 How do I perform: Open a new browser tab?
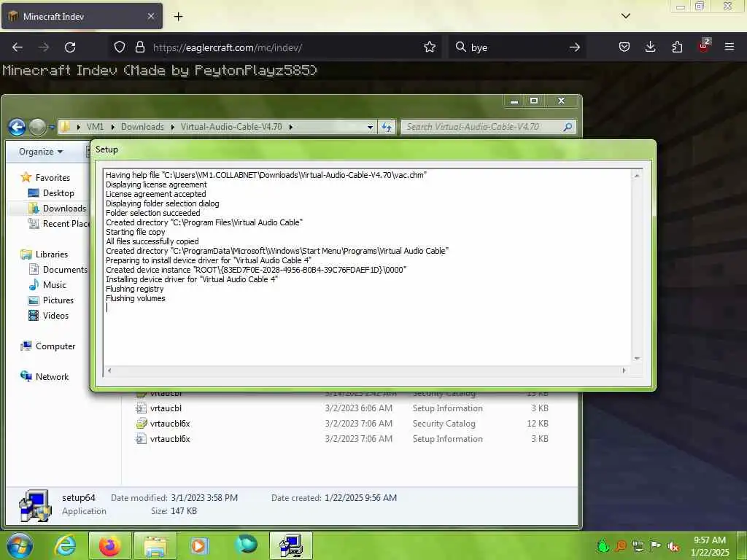(x=178, y=17)
